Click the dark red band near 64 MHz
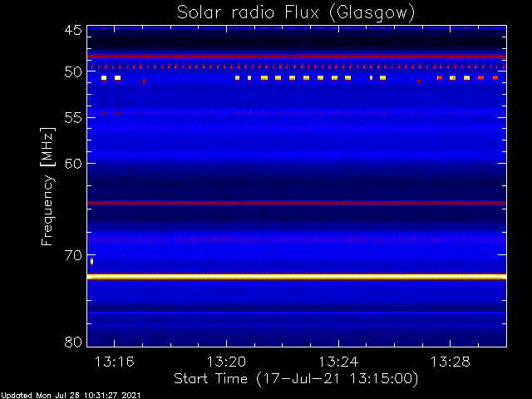This screenshot has width=532, height=399. pos(295,203)
